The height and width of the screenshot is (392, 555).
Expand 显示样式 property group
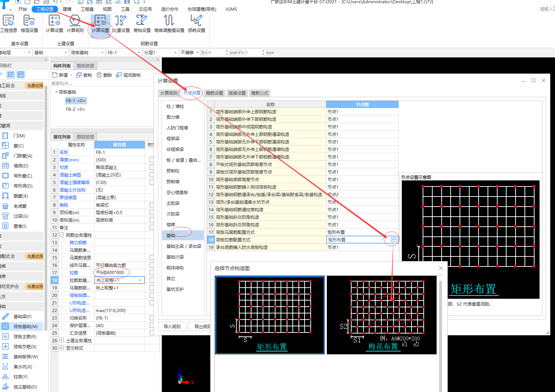tap(61, 348)
